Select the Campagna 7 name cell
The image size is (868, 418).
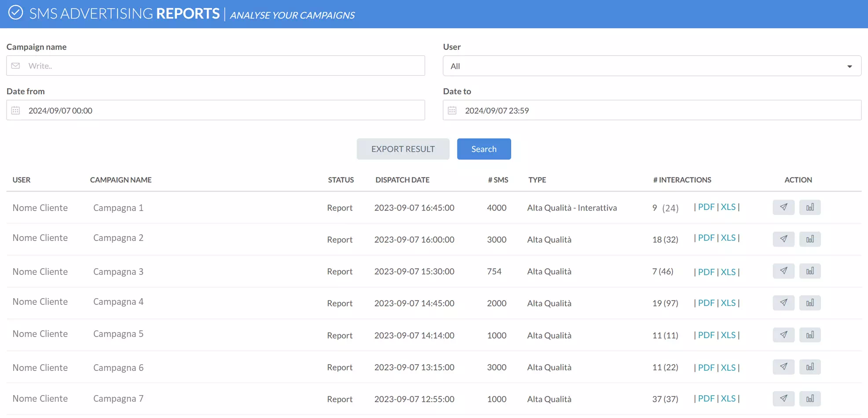pos(118,399)
